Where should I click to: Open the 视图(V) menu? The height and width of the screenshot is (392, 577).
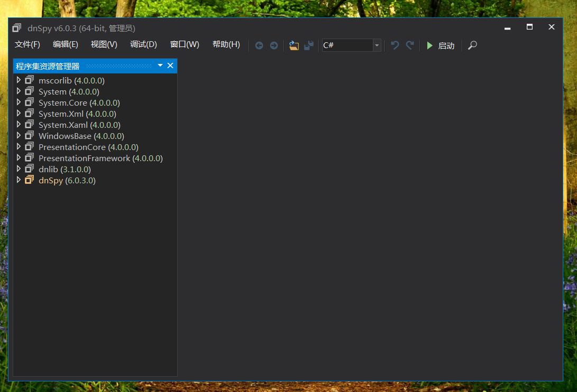point(104,44)
